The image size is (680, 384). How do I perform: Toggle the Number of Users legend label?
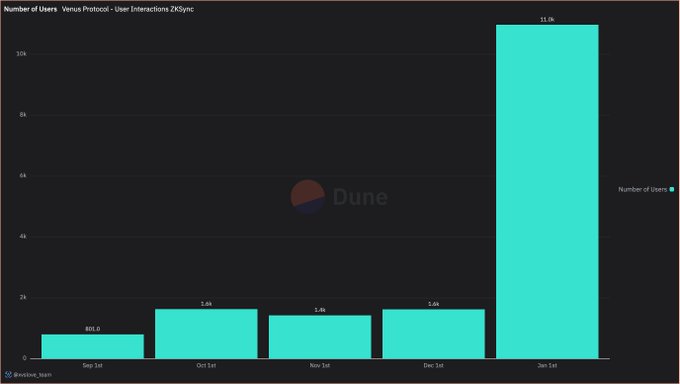642,189
